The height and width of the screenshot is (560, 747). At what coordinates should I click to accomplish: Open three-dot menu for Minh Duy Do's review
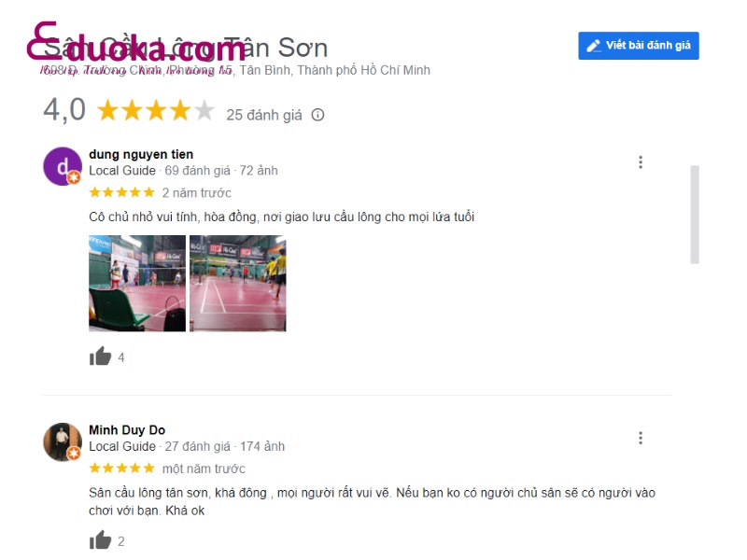point(641,438)
